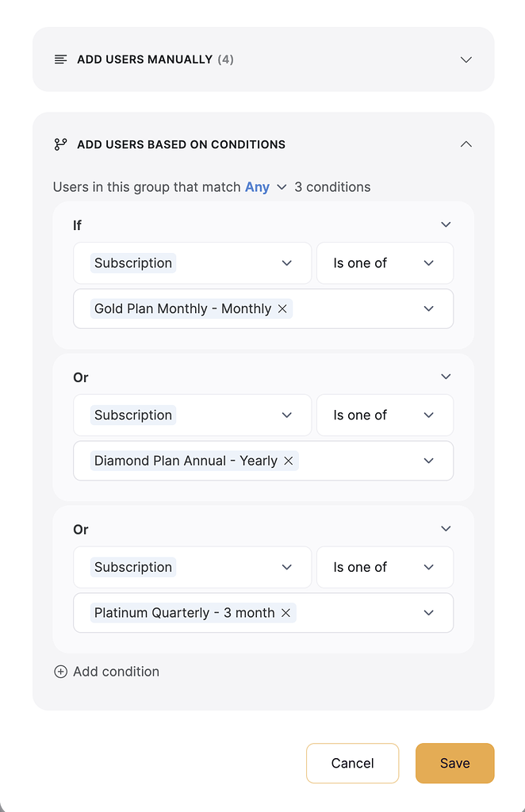Expand the ADD USERS MANUALLY section
This screenshot has width=525, height=812.
point(466,59)
